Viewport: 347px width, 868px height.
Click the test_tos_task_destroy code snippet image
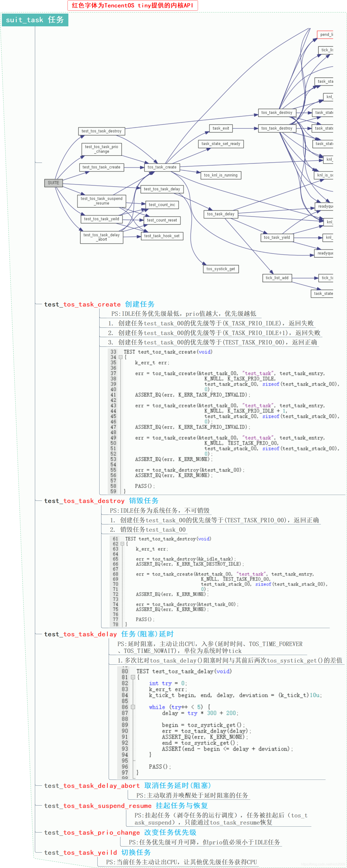point(219,582)
